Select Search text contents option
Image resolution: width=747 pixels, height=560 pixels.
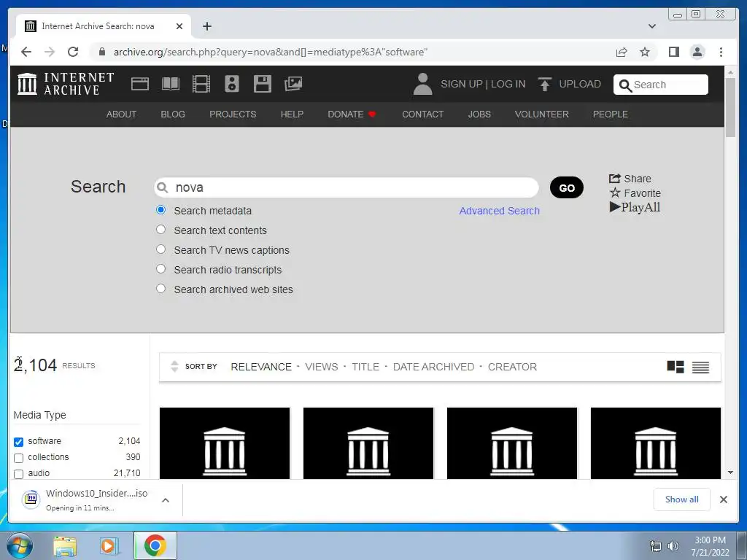[x=161, y=230]
